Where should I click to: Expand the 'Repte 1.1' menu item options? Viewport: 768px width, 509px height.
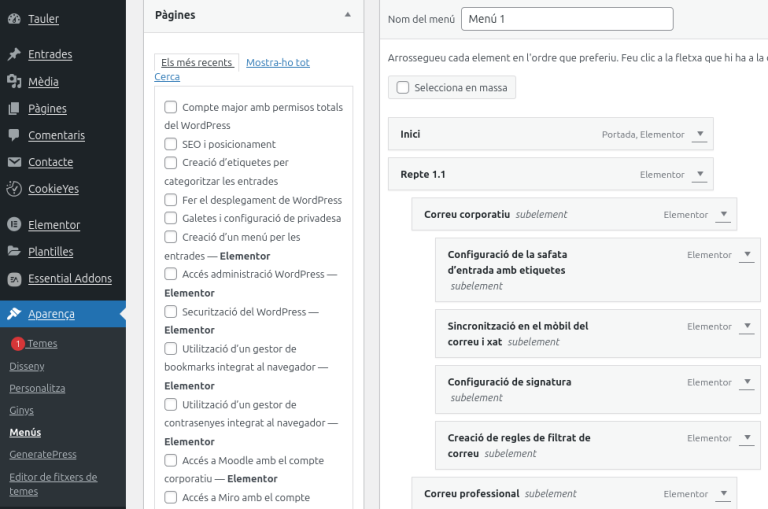[x=700, y=174]
